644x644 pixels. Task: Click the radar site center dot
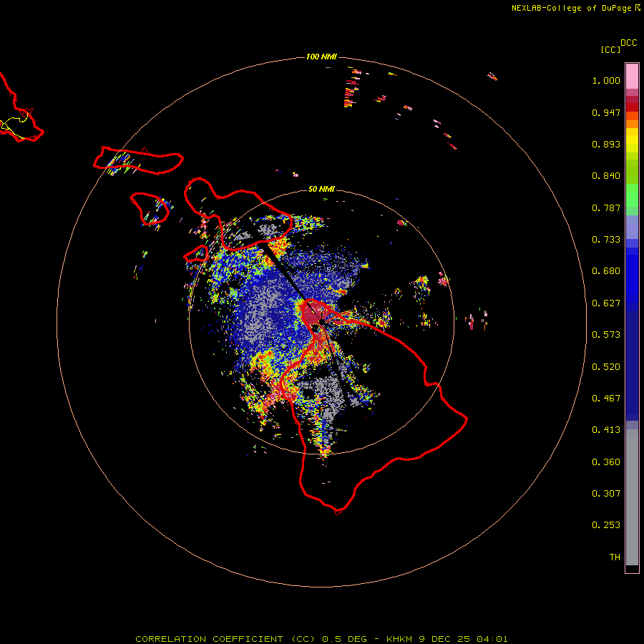tap(321, 323)
